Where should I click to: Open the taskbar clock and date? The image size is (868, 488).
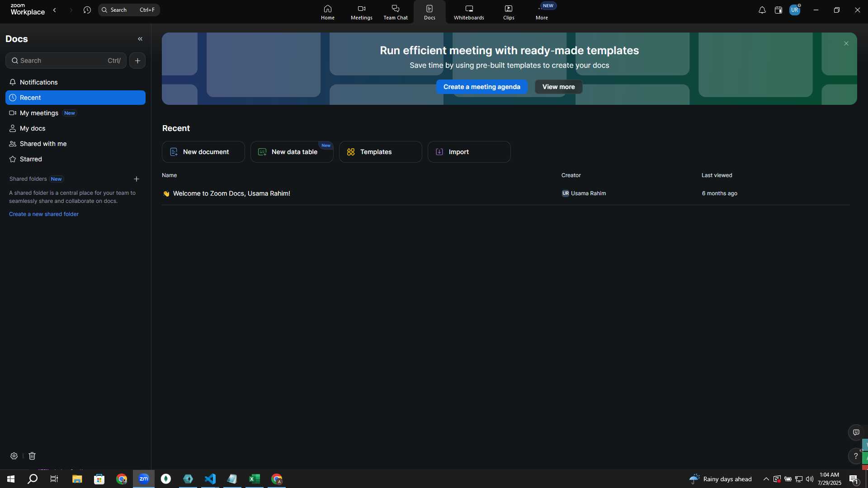pyautogui.click(x=829, y=479)
